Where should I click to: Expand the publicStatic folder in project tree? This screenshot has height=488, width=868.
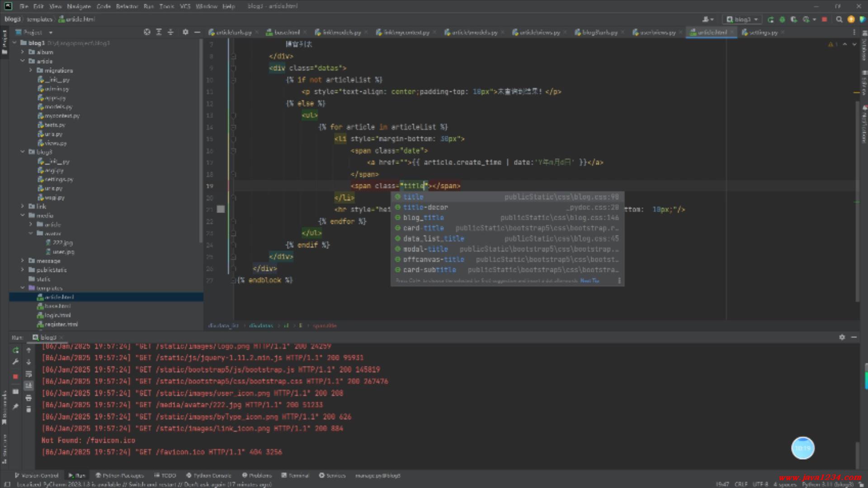tap(23, 270)
